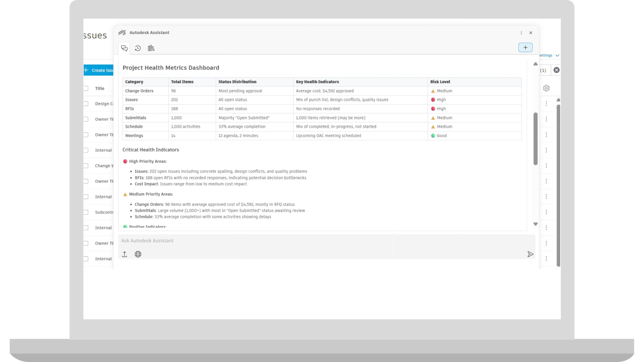Open the chat history clock icon

click(x=138, y=48)
